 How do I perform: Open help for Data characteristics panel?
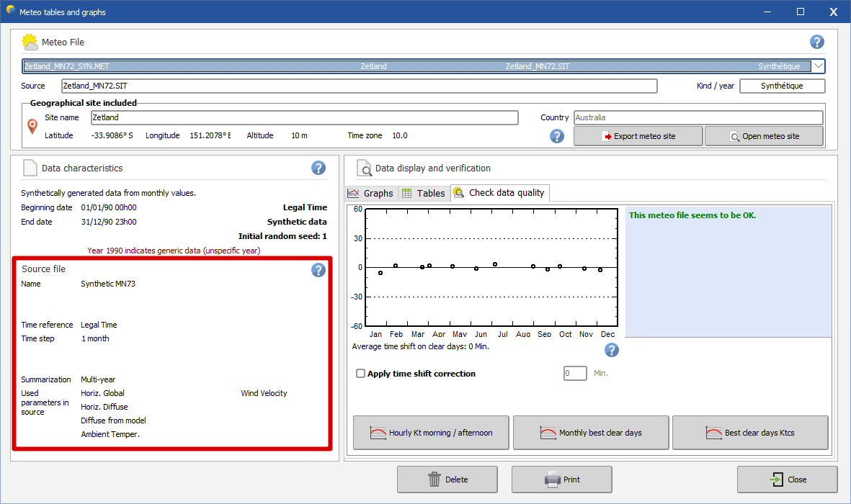click(318, 168)
